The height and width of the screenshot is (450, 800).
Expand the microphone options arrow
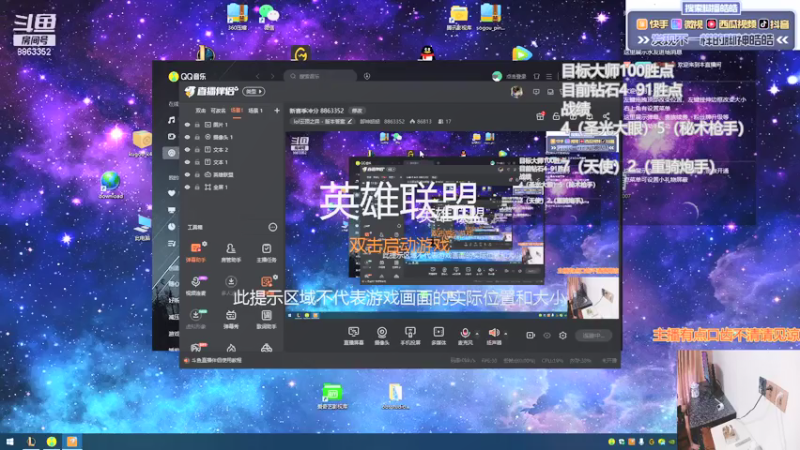tap(477, 334)
